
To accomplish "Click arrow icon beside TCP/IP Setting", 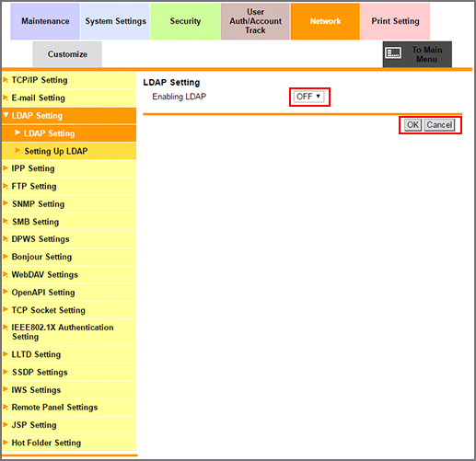I will [6, 80].
